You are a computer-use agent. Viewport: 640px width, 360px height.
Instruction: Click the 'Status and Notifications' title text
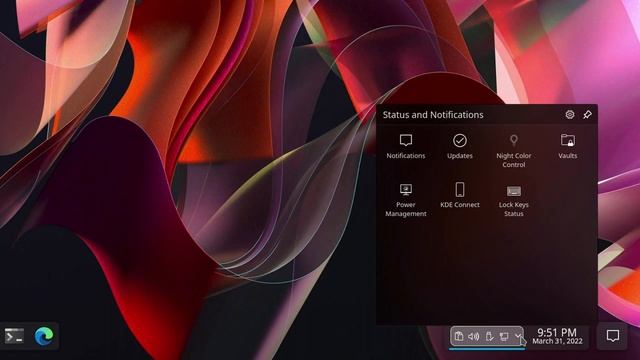tap(433, 115)
